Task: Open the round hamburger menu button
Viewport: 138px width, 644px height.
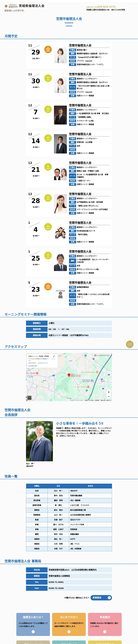Action: tap(130, 344)
